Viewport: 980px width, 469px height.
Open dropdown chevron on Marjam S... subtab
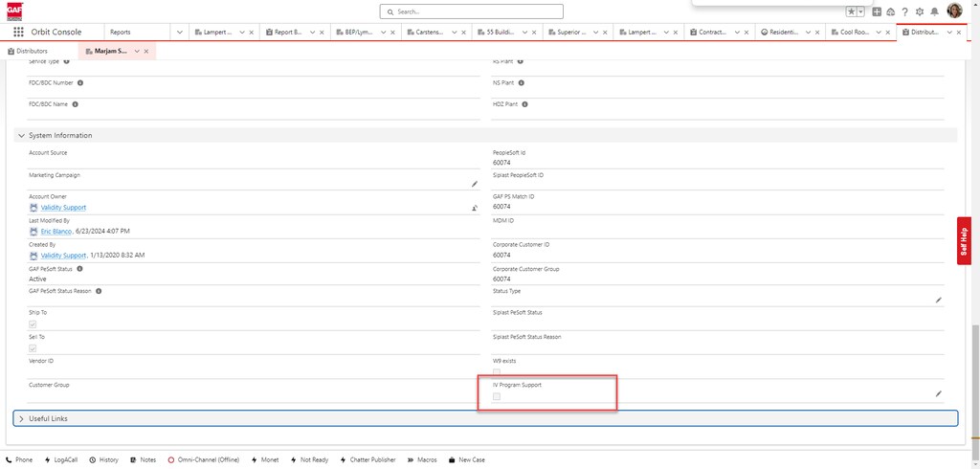click(x=137, y=52)
